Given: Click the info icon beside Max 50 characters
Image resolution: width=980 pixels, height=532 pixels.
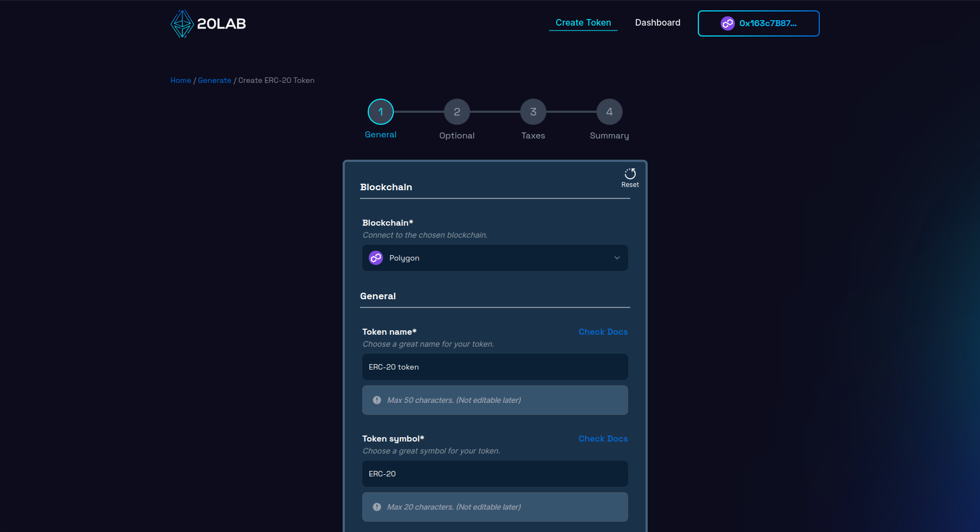Looking at the screenshot, I should [x=377, y=400].
